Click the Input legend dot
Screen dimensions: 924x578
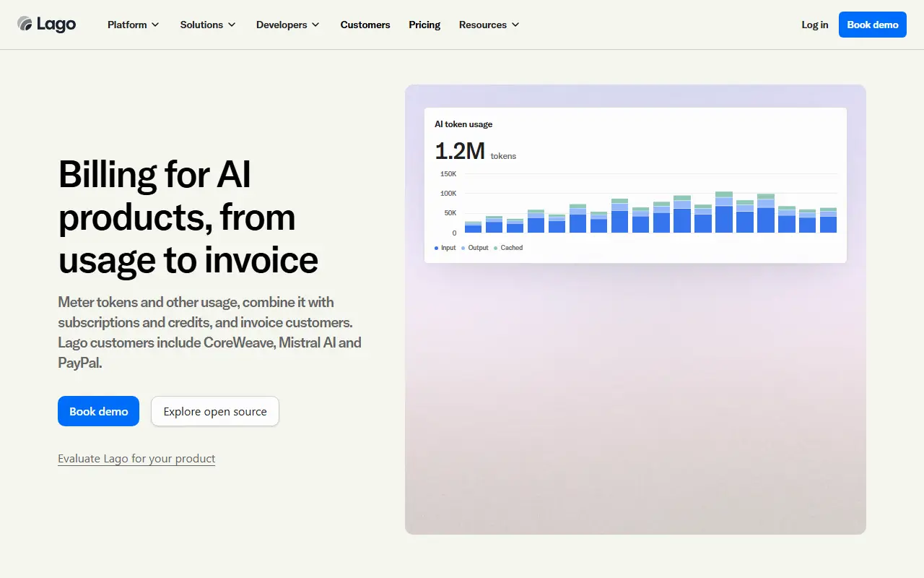click(436, 248)
